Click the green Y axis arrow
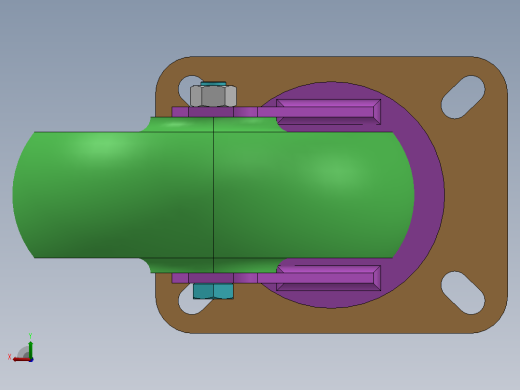The width and height of the screenshot is (520, 390). click(x=31, y=350)
